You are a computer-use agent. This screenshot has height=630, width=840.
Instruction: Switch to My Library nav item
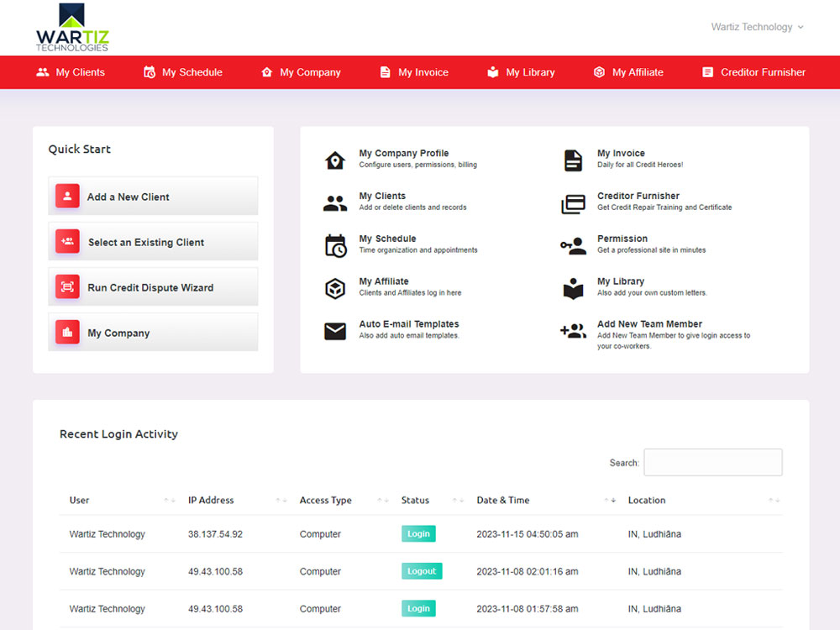[x=521, y=72]
